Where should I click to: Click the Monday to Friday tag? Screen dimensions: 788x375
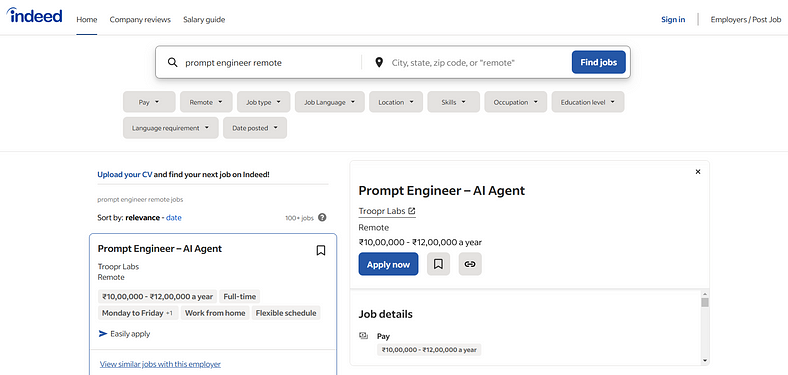137,313
